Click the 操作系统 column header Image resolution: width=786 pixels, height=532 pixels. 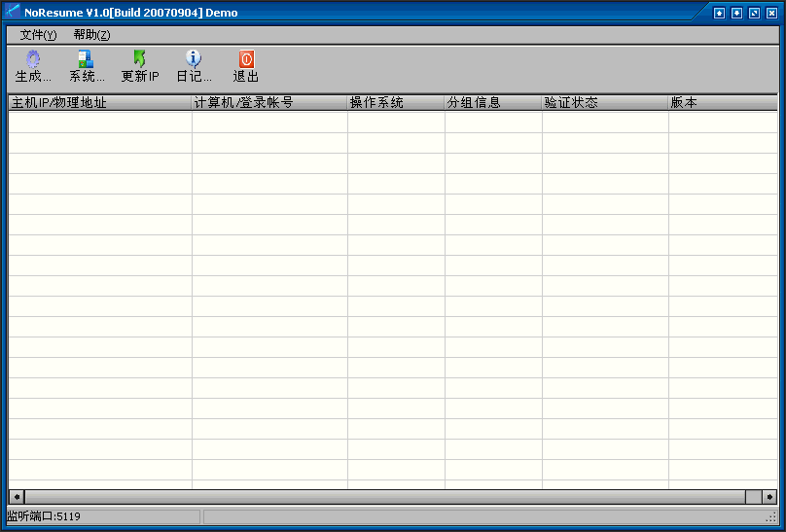[x=396, y=102]
